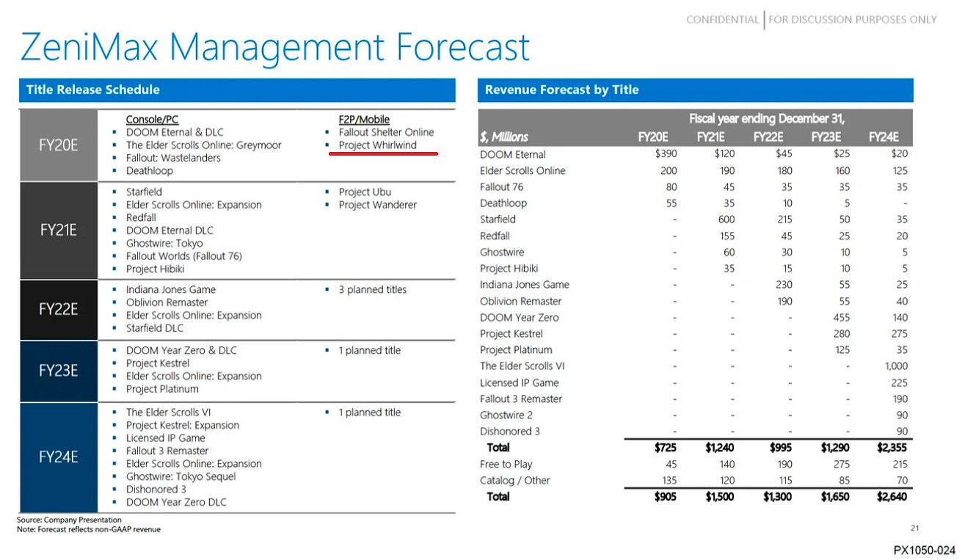Click the FY21E block in the release schedule
Image resolution: width=965 pixels, height=560 pixels.
(59, 230)
